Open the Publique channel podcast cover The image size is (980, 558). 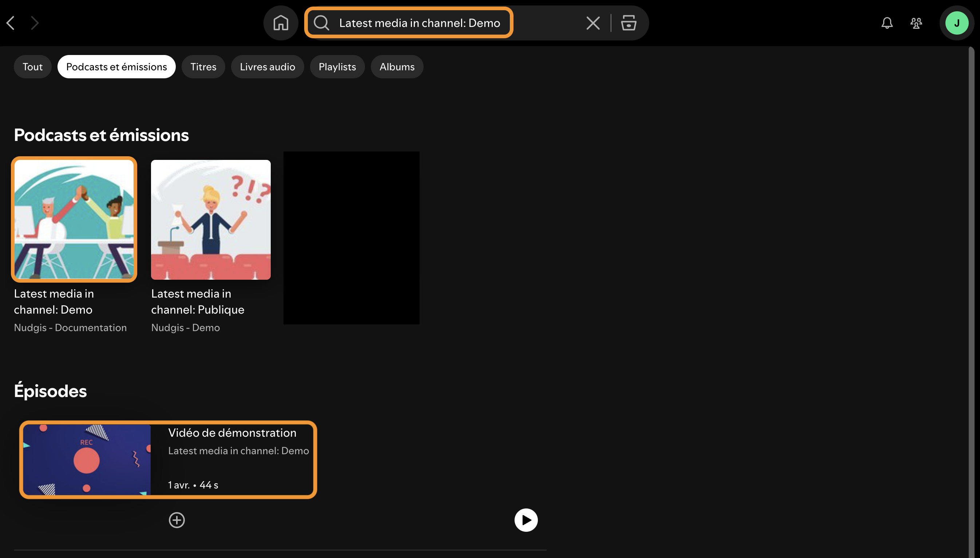point(211,220)
